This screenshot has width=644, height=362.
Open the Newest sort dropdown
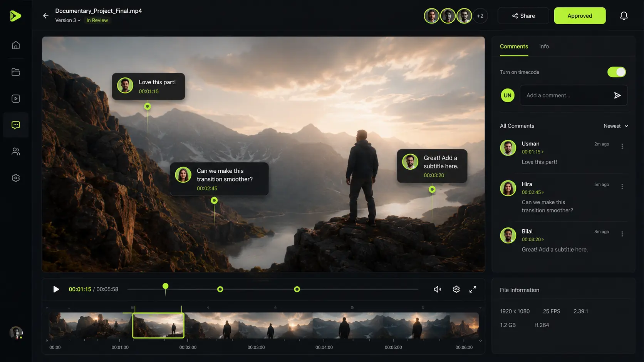click(x=616, y=126)
